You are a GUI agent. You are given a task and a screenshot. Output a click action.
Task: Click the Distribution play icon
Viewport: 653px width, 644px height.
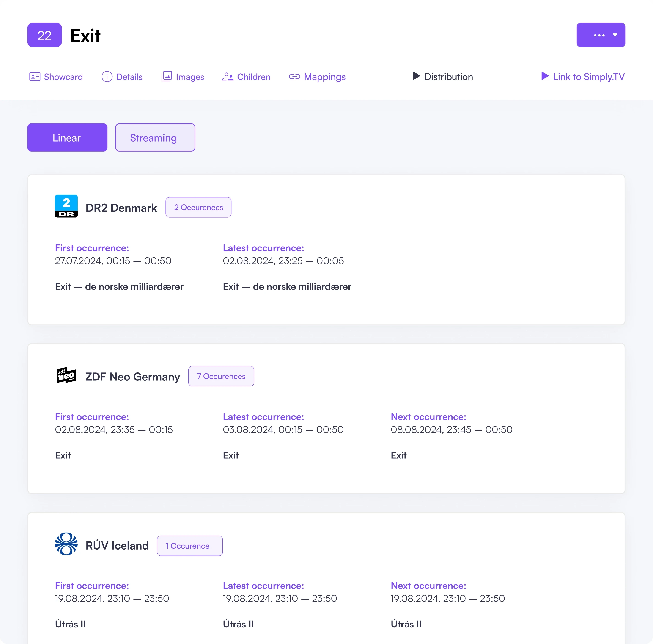click(416, 76)
